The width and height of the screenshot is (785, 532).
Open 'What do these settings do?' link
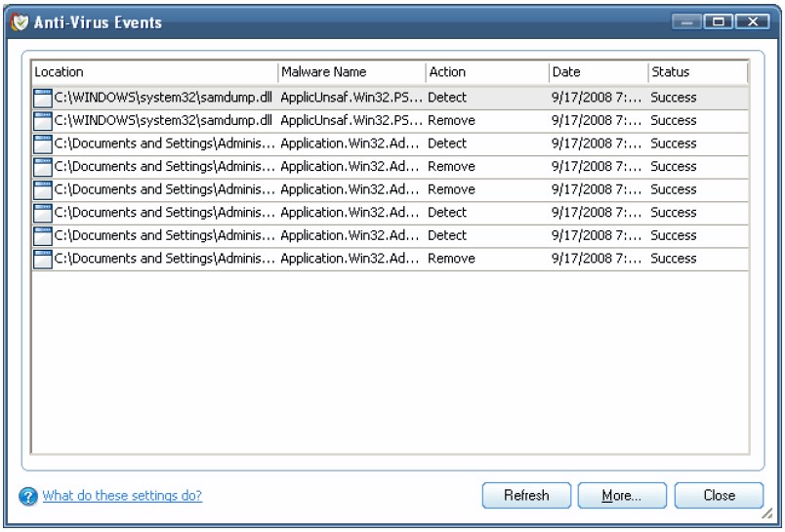click(122, 496)
